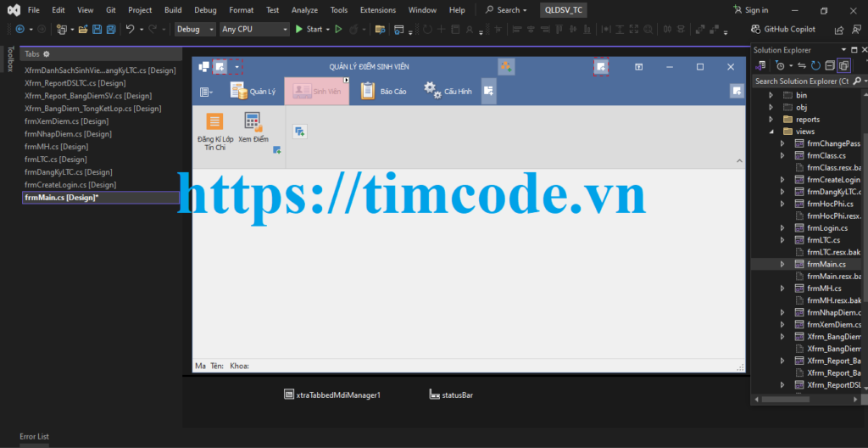This screenshot has width=868, height=448.
Task: Open the Build menu
Action: (x=173, y=10)
